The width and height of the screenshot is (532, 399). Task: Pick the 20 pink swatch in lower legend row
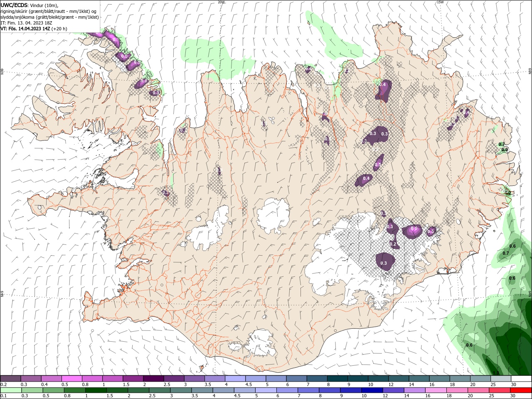[478, 390]
